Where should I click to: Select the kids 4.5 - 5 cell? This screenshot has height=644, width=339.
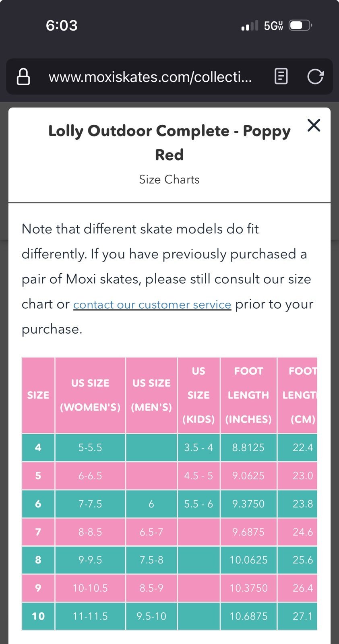[198, 476]
